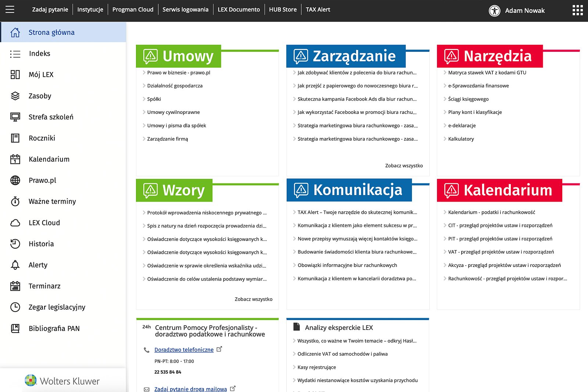The image size is (588, 392).
Task: Click the Bibliografia PAN book icon
Action: (x=15, y=328)
